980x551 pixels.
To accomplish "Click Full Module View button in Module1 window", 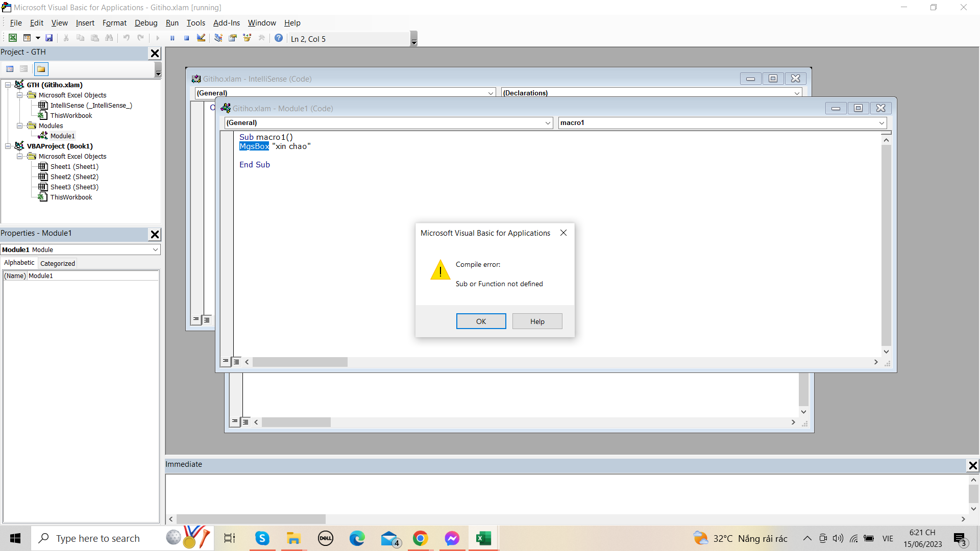I will [x=236, y=362].
